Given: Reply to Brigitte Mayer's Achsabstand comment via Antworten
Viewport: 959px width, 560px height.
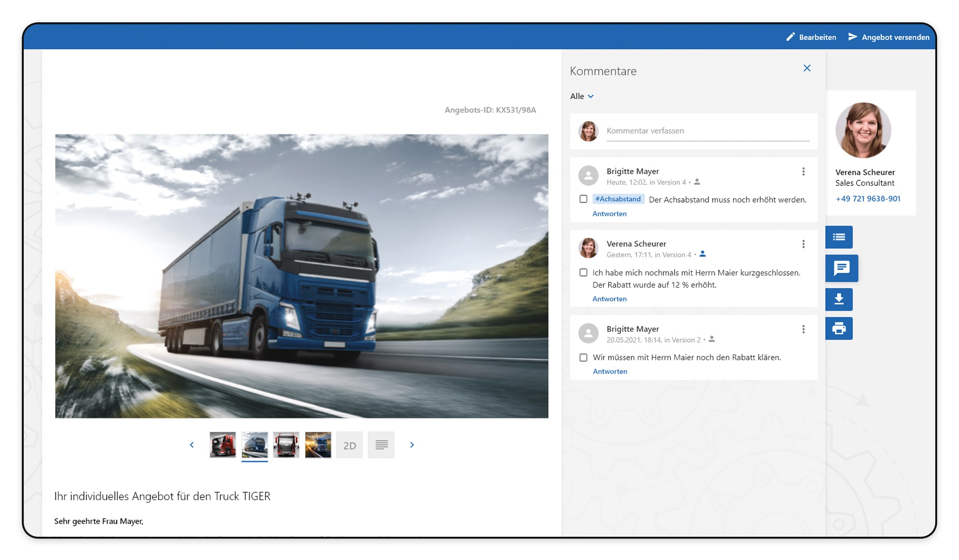Looking at the screenshot, I should [610, 214].
